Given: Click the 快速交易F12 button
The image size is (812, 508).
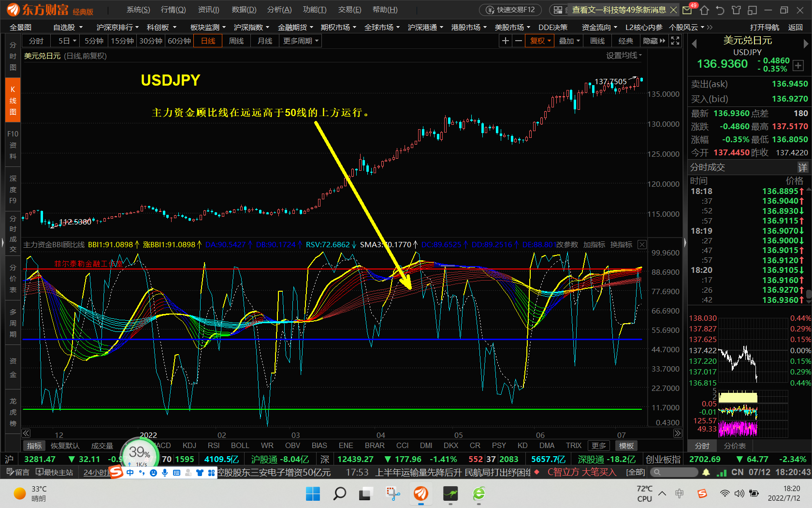Looking at the screenshot, I should (511, 10).
